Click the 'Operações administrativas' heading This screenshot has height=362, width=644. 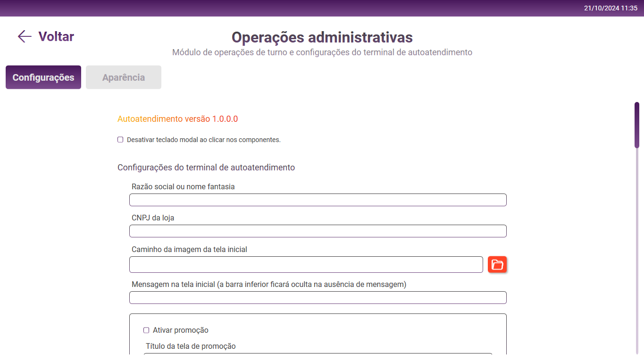click(x=322, y=37)
